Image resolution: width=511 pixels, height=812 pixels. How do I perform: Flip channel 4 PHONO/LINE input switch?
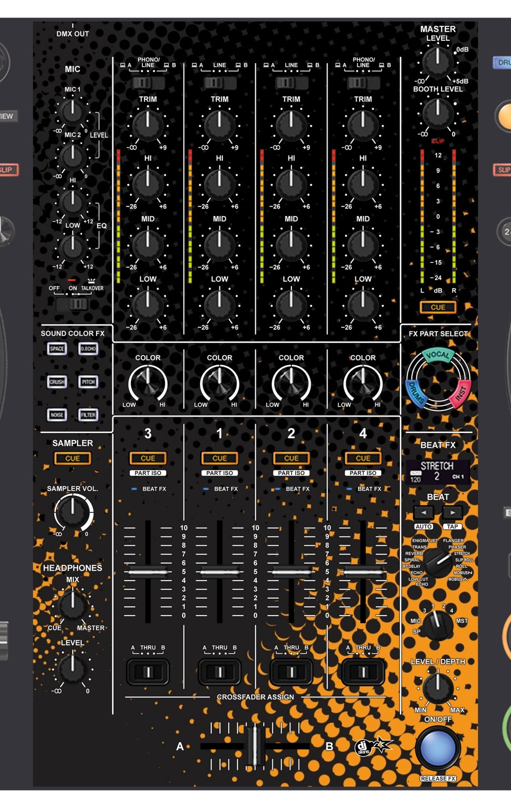point(363,83)
